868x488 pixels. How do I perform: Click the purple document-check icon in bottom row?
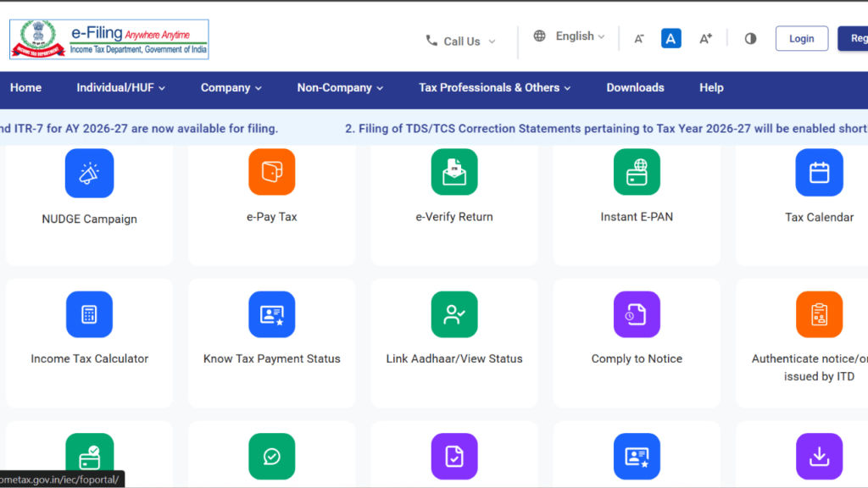[x=454, y=457]
